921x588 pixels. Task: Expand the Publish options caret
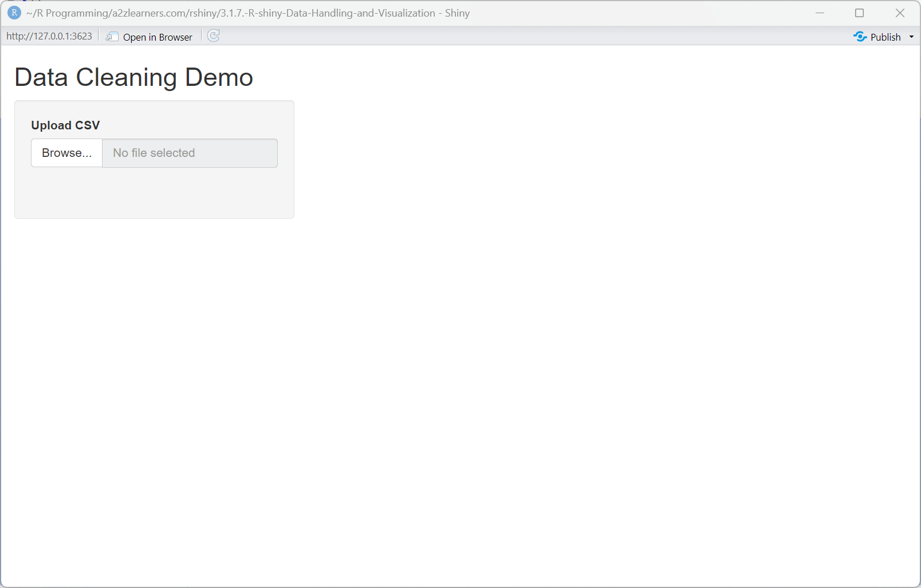tap(911, 37)
